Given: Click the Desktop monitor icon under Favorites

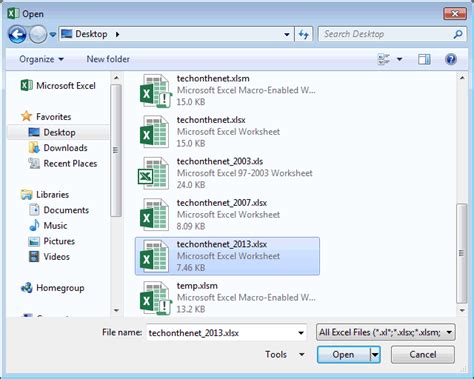Looking at the screenshot, I should [34, 132].
